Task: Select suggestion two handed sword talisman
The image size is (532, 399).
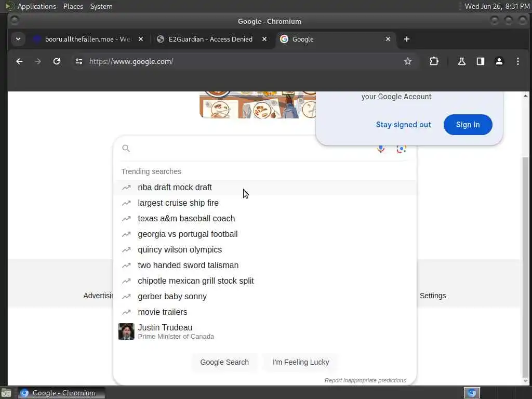Action: click(x=265, y=265)
